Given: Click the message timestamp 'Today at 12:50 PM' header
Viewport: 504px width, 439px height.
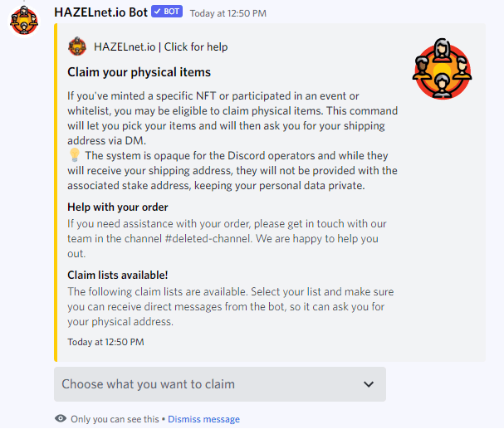Looking at the screenshot, I should 228,13.
